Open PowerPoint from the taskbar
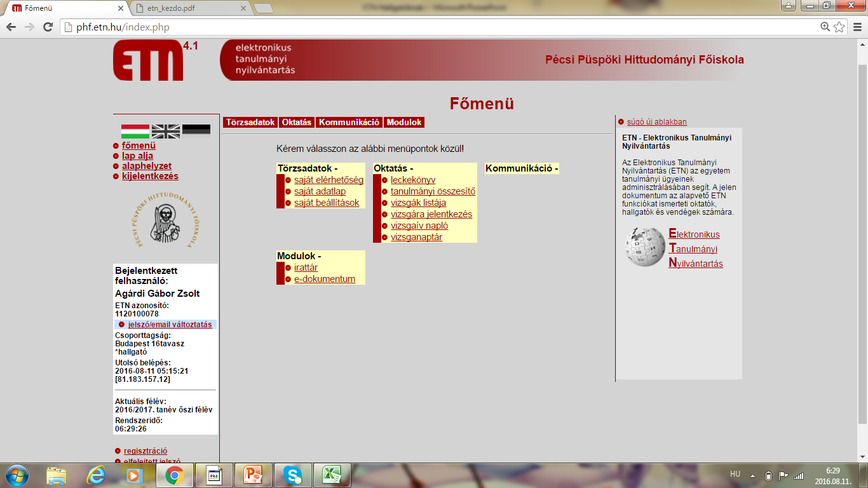Image resolution: width=868 pixels, height=488 pixels. [253, 475]
